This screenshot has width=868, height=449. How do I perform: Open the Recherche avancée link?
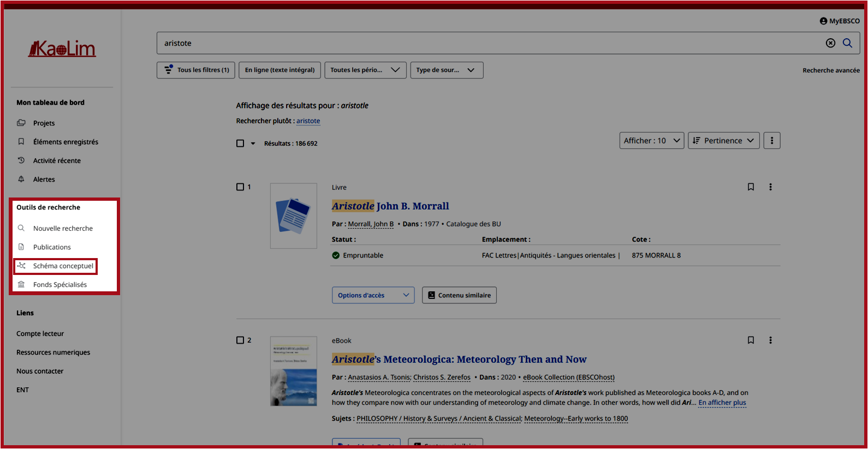(x=831, y=70)
